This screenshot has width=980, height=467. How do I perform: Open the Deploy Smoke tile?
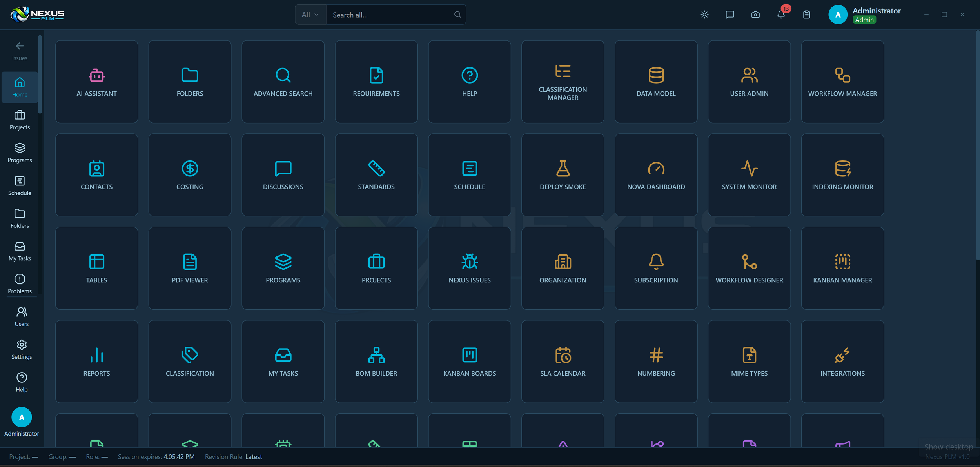(x=563, y=175)
